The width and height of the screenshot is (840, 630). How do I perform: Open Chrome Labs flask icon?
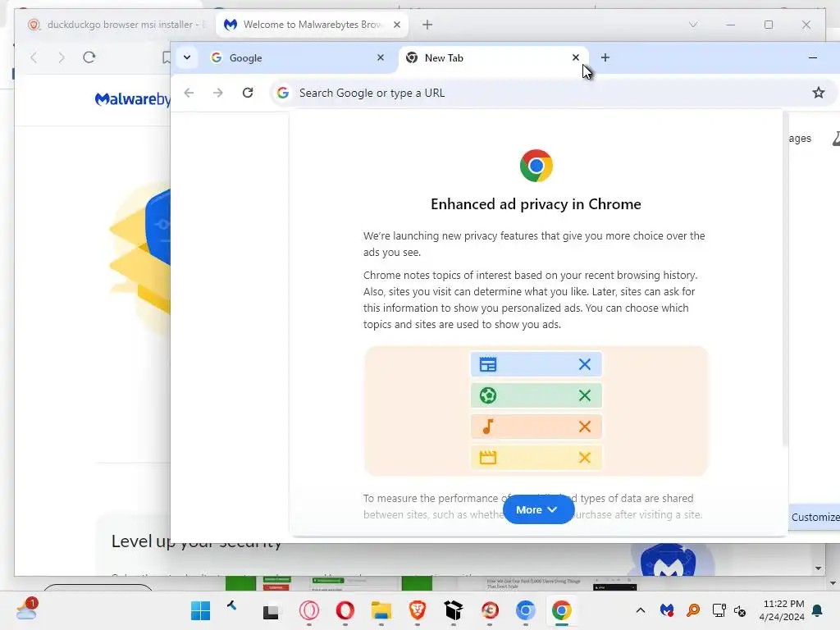coord(836,138)
